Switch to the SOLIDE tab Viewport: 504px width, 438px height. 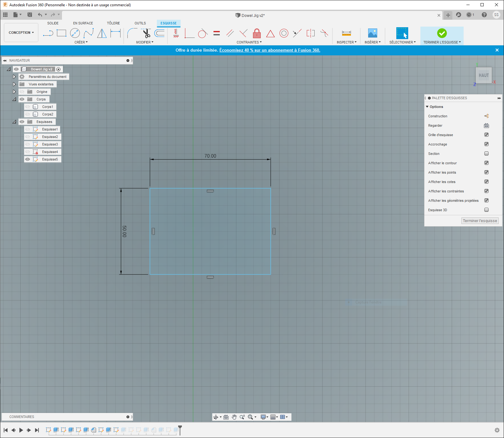[53, 23]
